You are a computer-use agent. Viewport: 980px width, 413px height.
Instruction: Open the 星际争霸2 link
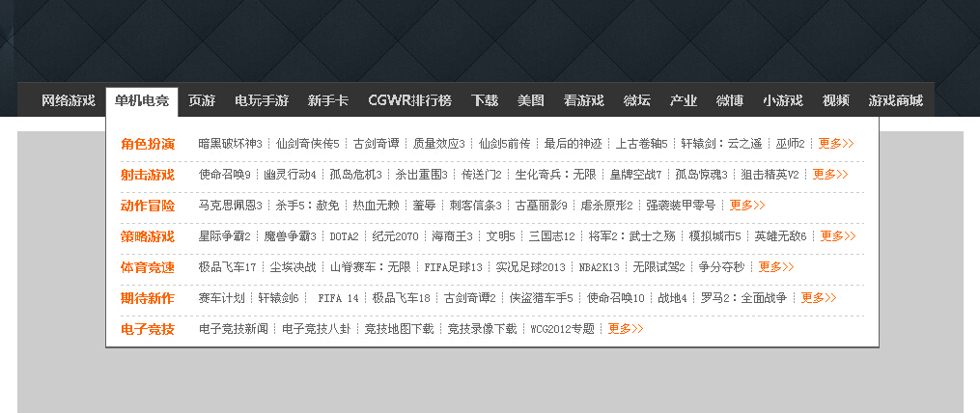[x=225, y=236]
